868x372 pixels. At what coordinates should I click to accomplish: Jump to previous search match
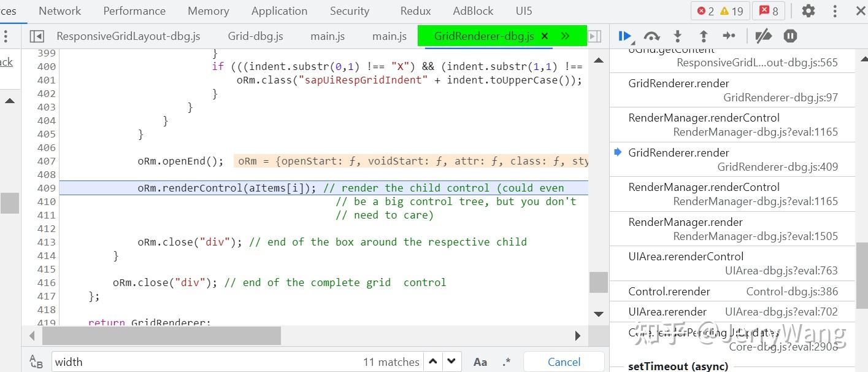[x=433, y=362]
